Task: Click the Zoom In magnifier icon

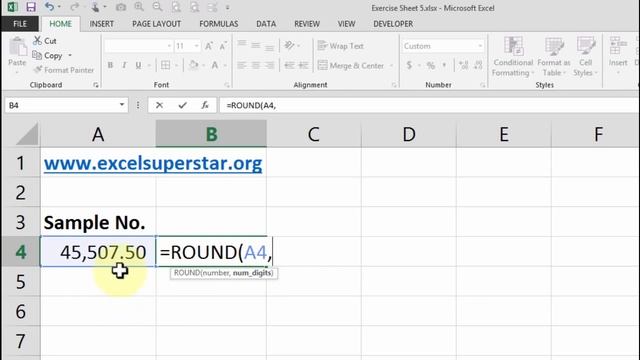Action: (139, 7)
